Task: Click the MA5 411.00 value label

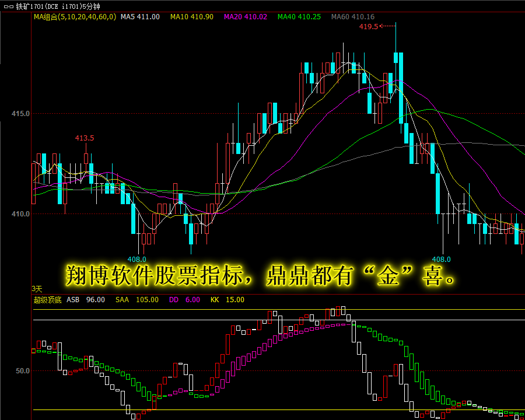Action: point(140,17)
